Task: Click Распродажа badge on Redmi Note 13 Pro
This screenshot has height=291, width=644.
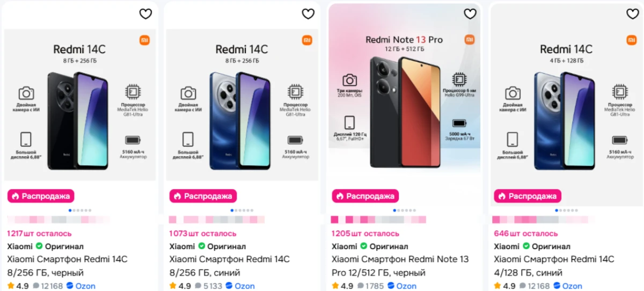Action: click(x=365, y=196)
